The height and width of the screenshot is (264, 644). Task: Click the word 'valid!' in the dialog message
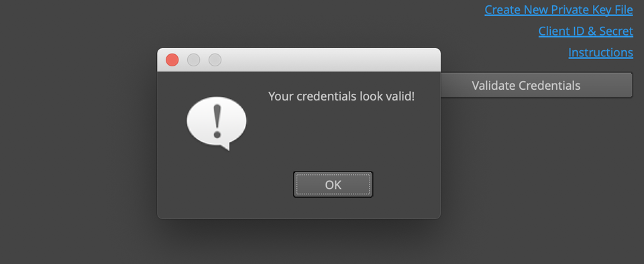(400, 96)
